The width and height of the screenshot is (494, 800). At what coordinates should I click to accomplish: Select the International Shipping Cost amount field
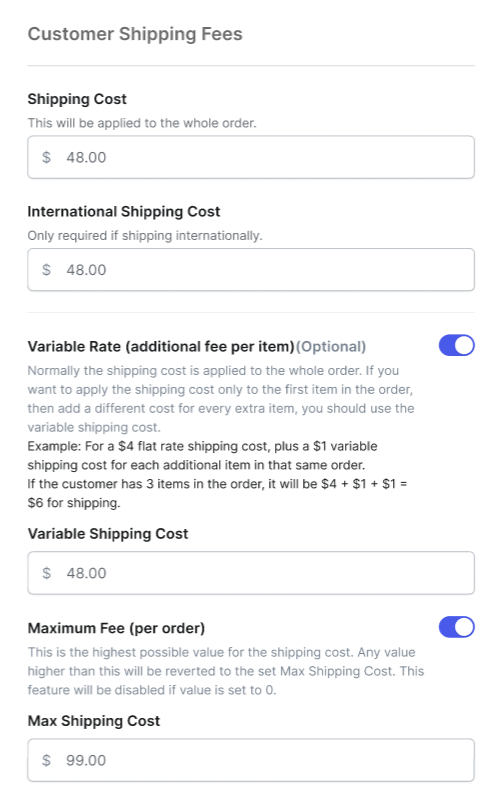pos(251,269)
